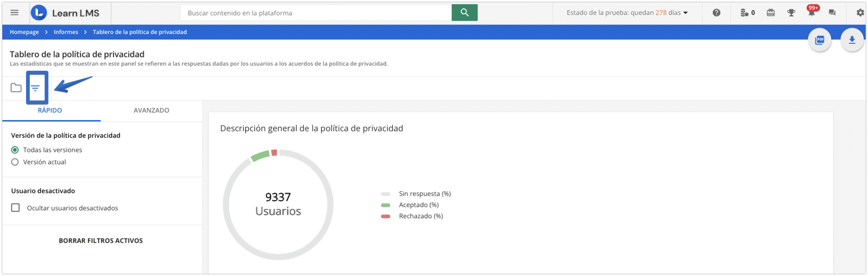Viewport: 868px width, 276px height.
Task: Go to Homepage breadcrumb
Action: (x=24, y=32)
